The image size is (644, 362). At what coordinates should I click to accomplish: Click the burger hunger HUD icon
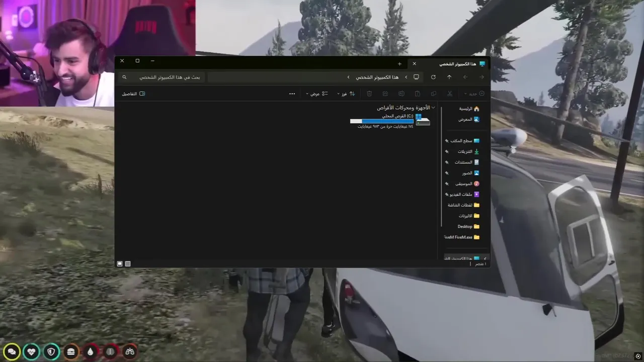click(70, 351)
